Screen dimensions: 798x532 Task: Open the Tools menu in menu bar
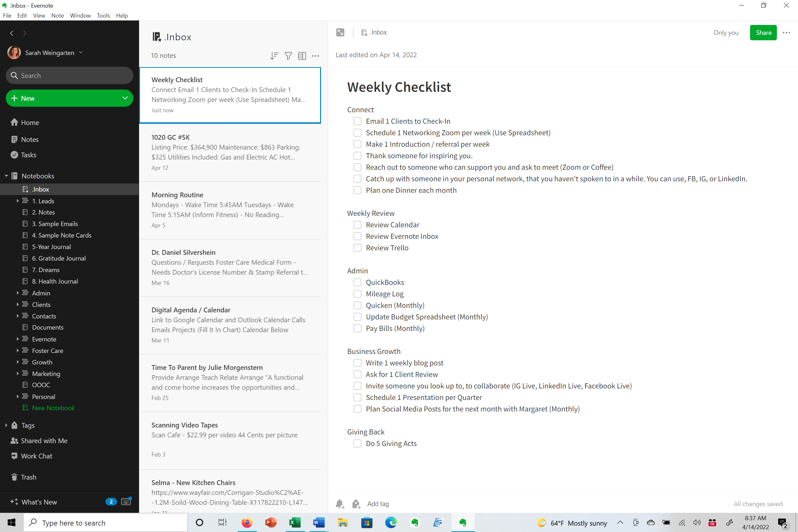[103, 15]
